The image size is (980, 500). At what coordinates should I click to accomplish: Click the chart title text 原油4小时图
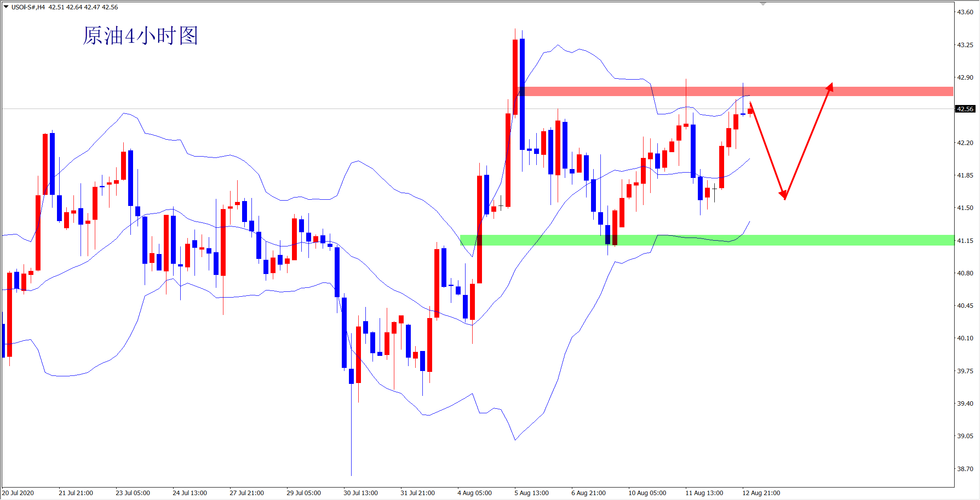pyautogui.click(x=140, y=36)
